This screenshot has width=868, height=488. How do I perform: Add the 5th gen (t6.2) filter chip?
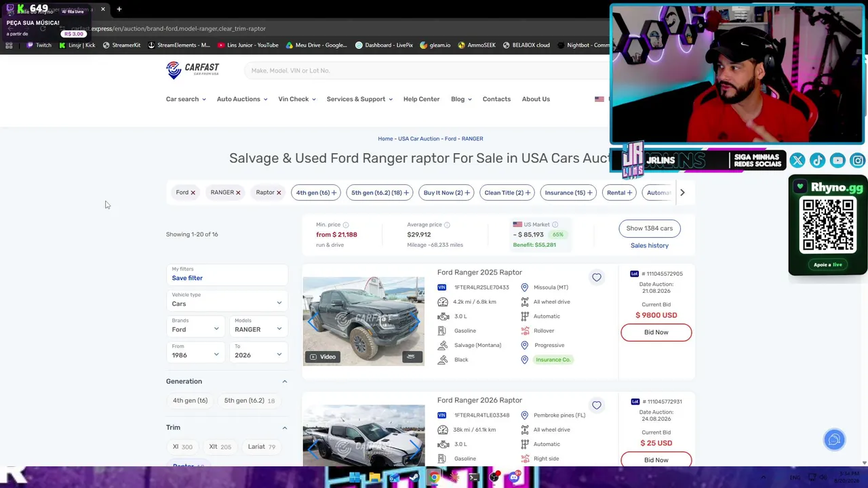[x=380, y=192]
